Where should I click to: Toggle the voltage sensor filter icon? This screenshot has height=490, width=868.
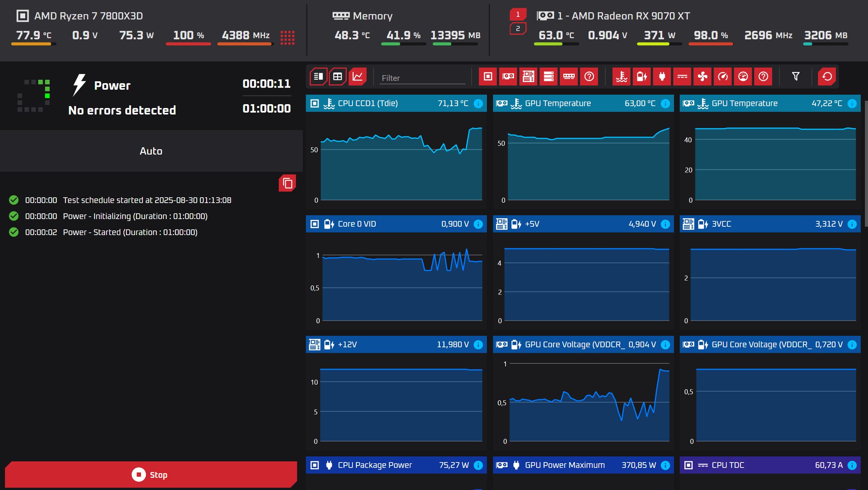point(642,77)
